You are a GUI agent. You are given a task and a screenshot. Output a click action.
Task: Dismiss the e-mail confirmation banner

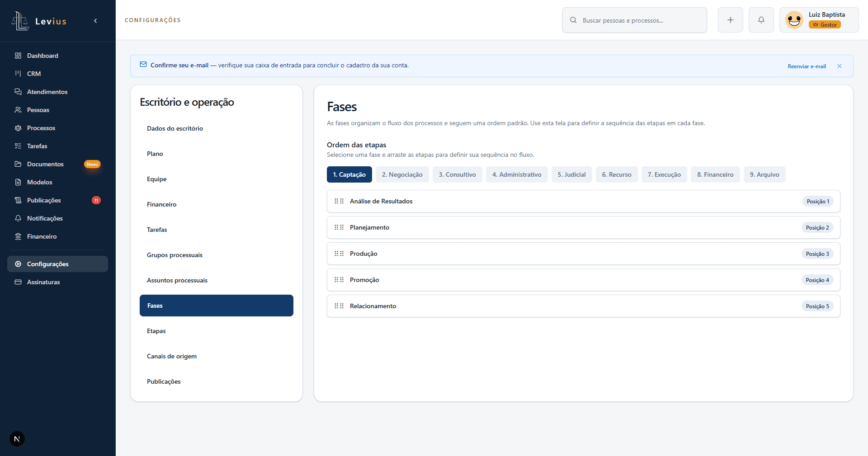click(840, 66)
